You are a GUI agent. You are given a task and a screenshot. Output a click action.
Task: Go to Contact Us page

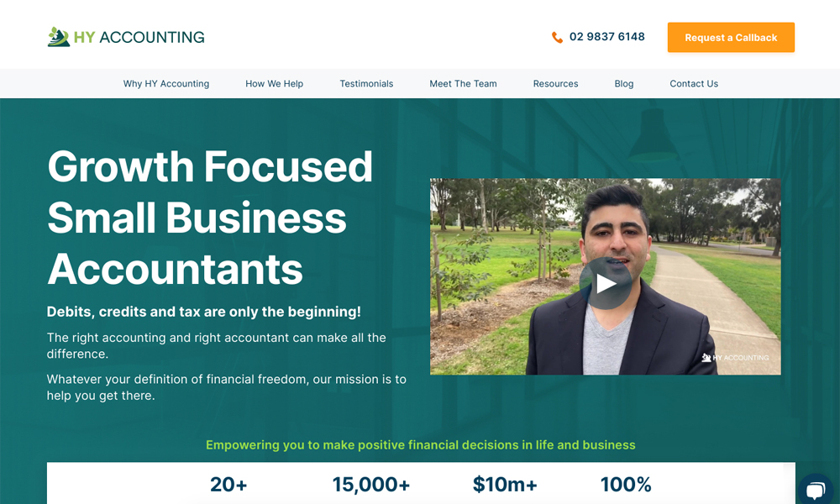pyautogui.click(x=694, y=83)
